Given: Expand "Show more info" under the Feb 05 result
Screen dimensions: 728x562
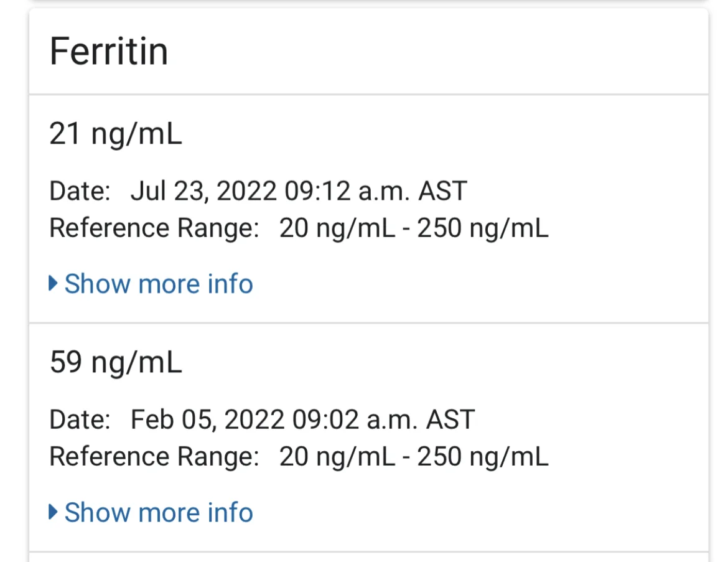Looking at the screenshot, I should [158, 513].
